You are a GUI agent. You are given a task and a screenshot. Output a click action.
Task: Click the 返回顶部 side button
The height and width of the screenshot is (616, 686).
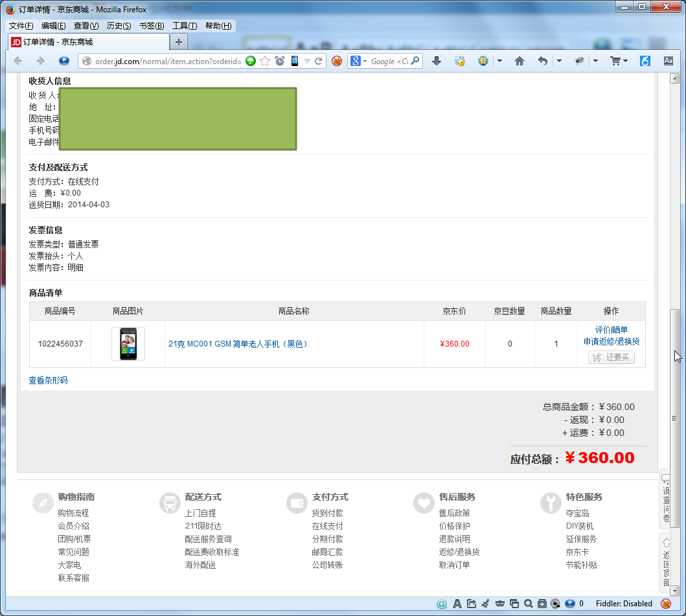click(x=666, y=563)
